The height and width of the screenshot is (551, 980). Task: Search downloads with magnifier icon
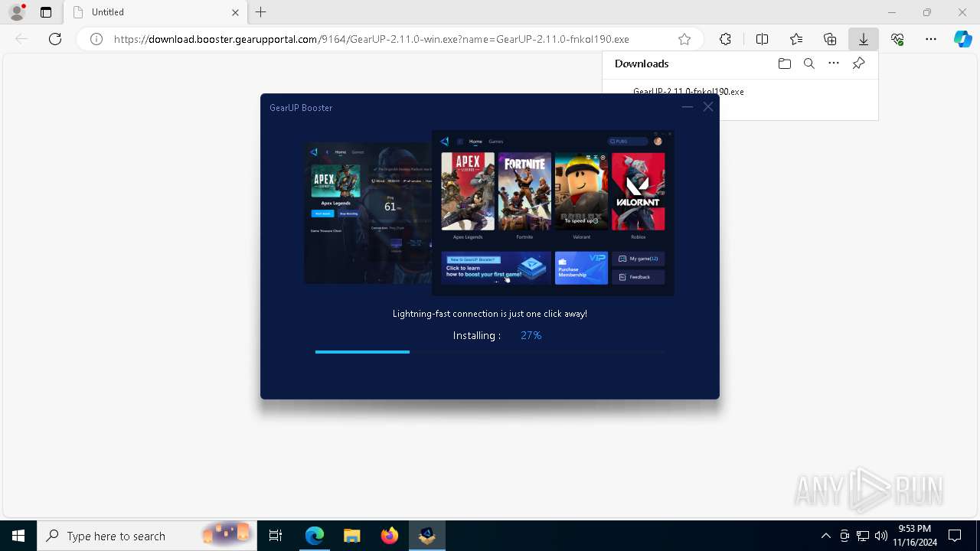tap(809, 64)
